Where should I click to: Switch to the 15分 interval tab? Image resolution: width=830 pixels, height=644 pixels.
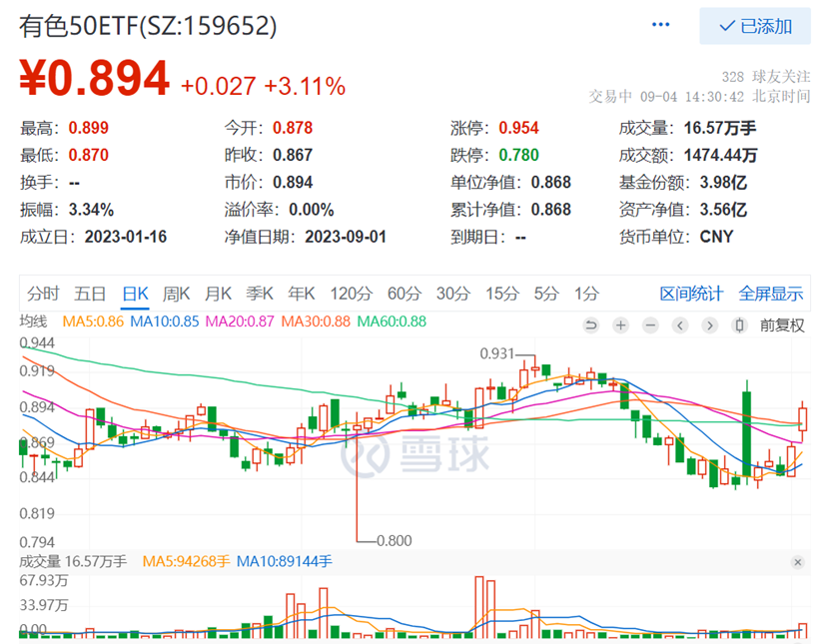click(501, 294)
